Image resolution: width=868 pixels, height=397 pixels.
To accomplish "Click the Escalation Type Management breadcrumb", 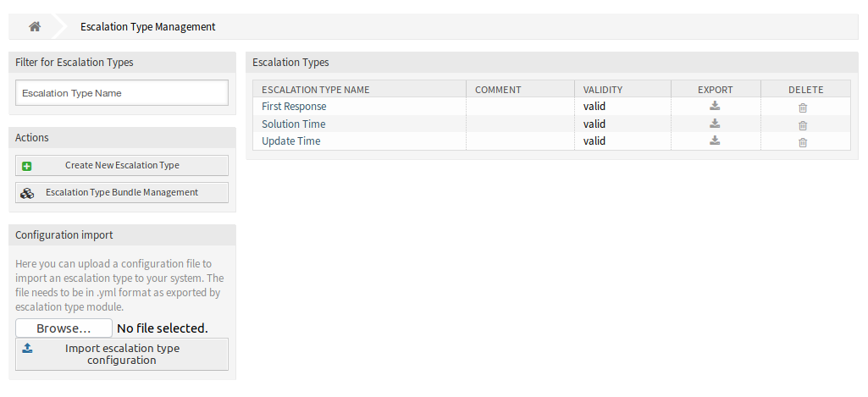I will coord(148,26).
